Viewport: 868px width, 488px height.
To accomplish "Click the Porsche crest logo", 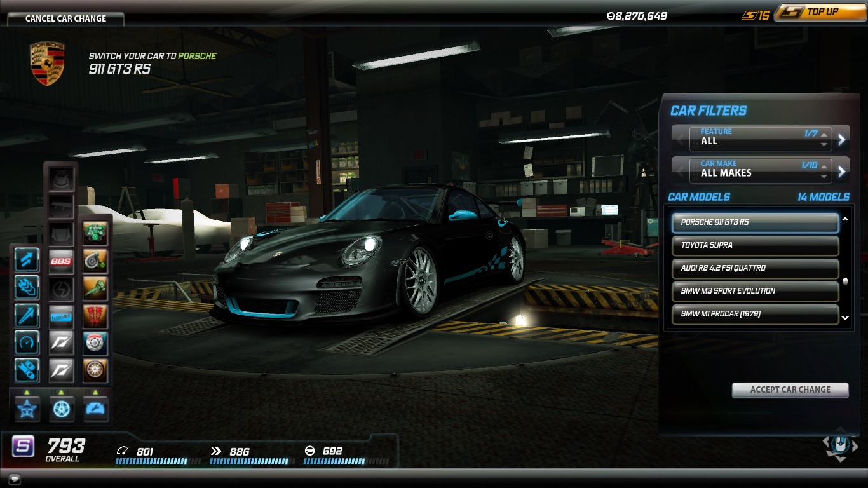I will (x=48, y=64).
